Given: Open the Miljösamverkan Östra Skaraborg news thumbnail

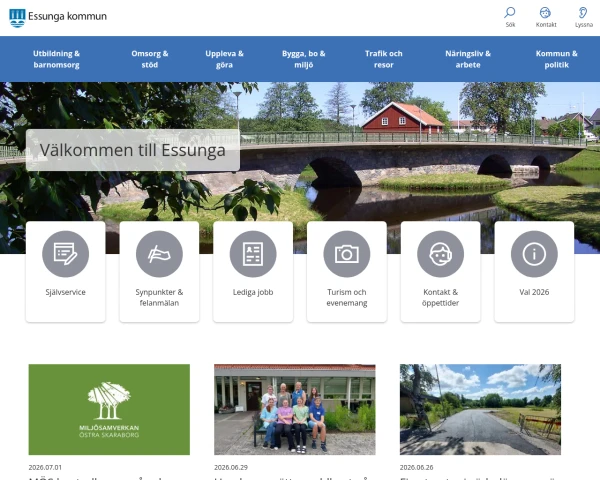Looking at the screenshot, I should pyautogui.click(x=109, y=409).
